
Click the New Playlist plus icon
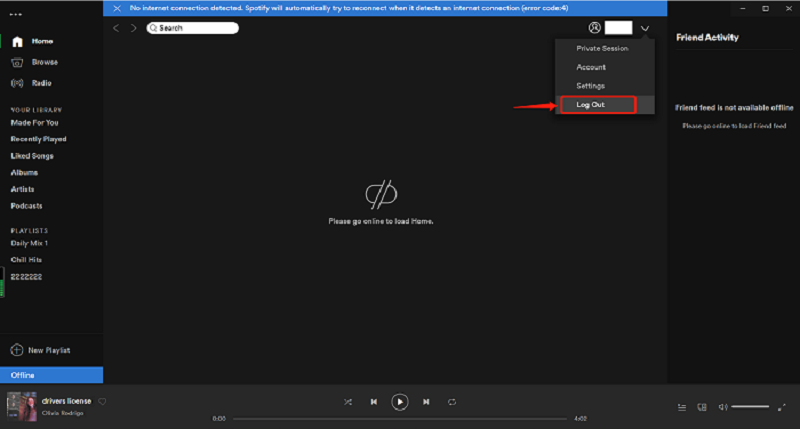click(17, 350)
